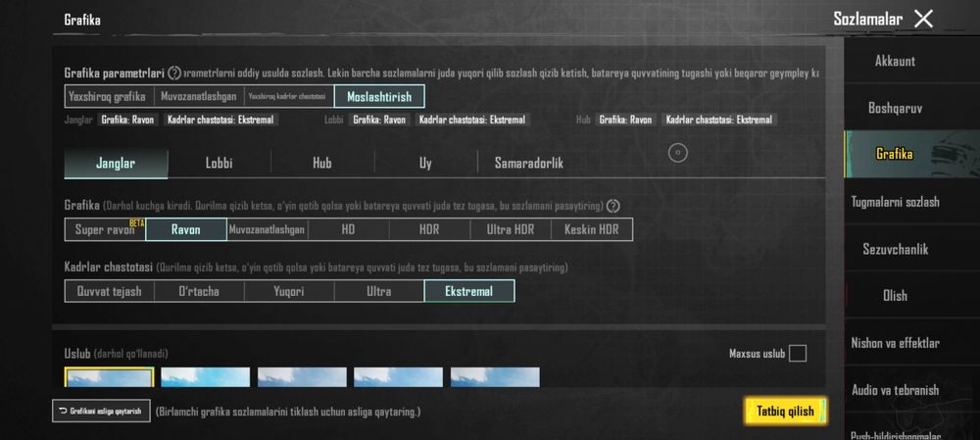Viewport: 980px width, 440px height.
Task: Open help icon beside Grafika quality description
Action: [x=613, y=206]
